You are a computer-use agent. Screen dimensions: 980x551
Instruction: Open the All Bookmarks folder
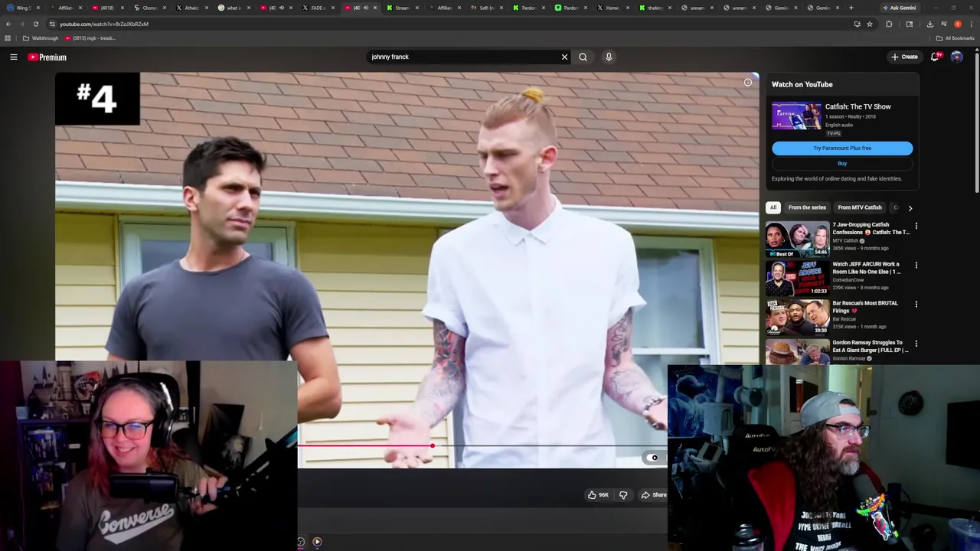pyautogui.click(x=955, y=38)
